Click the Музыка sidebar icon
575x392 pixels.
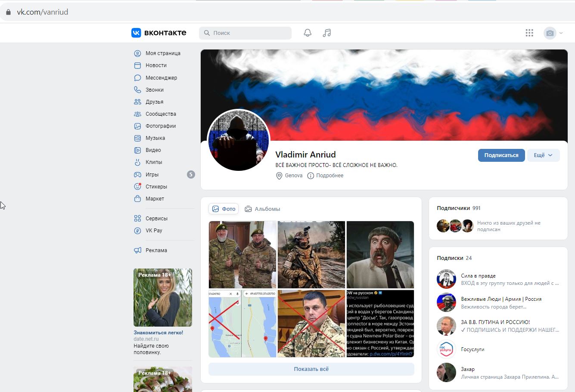tap(137, 138)
